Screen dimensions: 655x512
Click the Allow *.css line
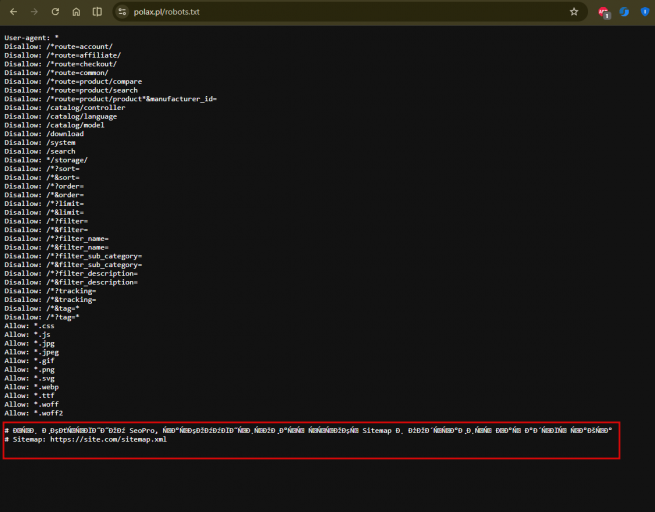tap(29, 326)
